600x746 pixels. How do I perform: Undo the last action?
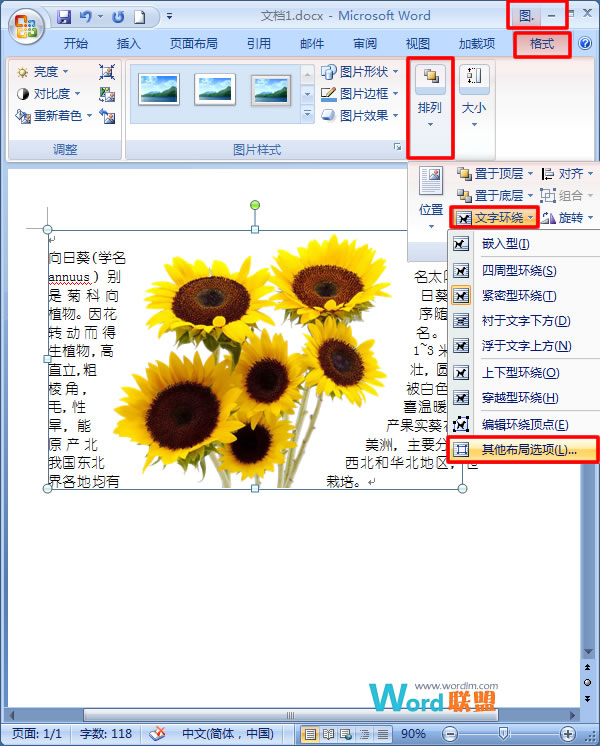click(x=86, y=17)
